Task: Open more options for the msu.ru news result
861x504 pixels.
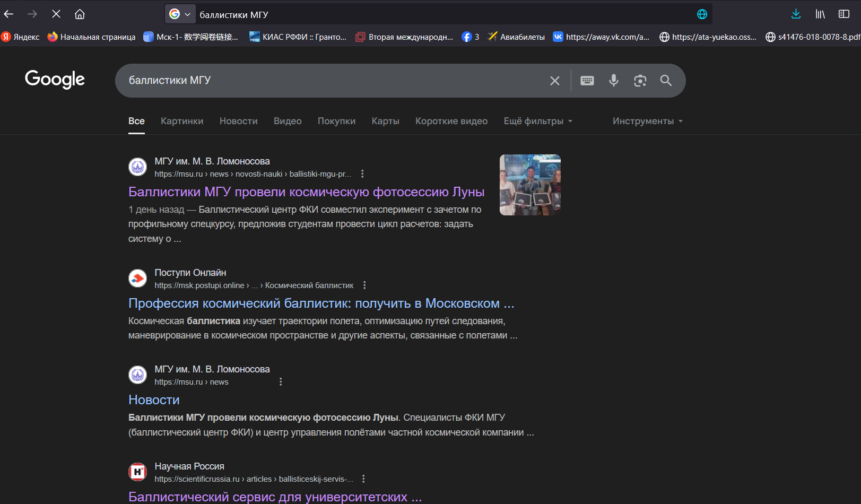Action: click(x=281, y=381)
